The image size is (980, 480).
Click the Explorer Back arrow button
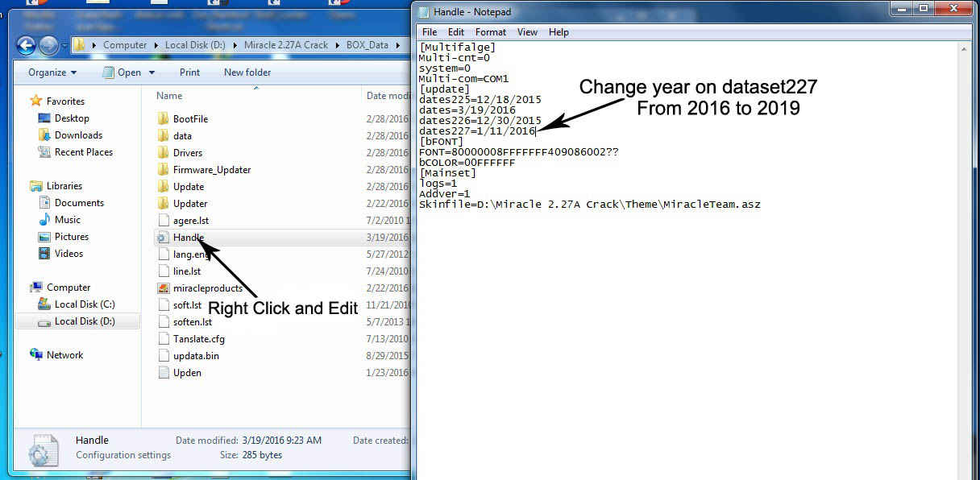point(26,45)
